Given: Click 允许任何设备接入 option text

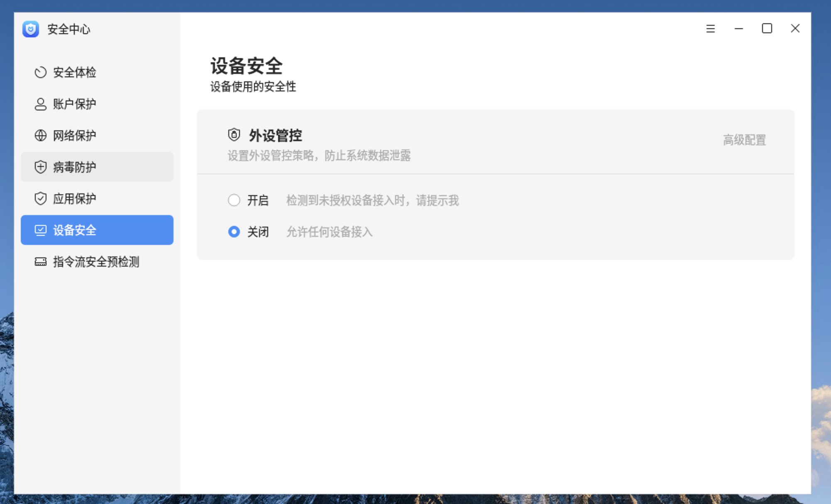Looking at the screenshot, I should (330, 232).
